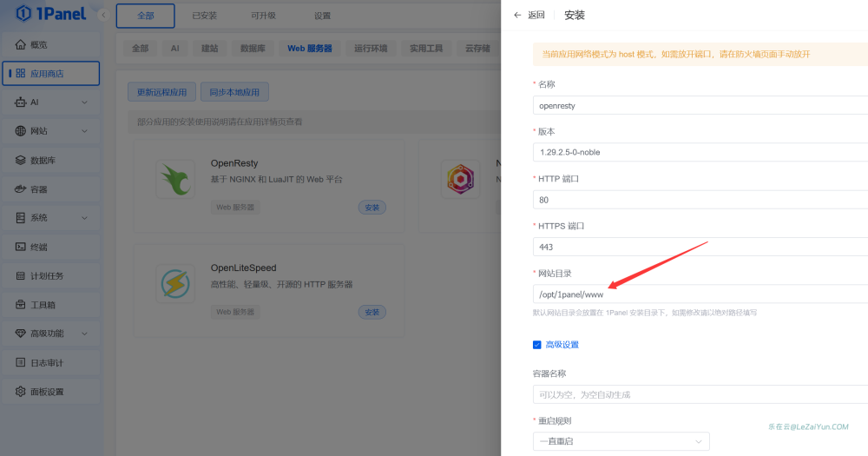Select the 云存储 category filter

coord(477,48)
